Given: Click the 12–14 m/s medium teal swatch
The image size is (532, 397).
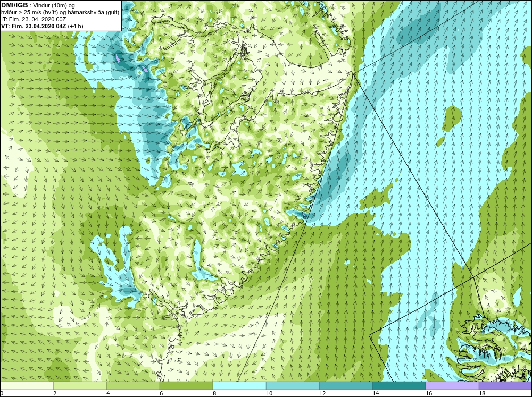Looking at the screenshot, I should (x=346, y=386).
